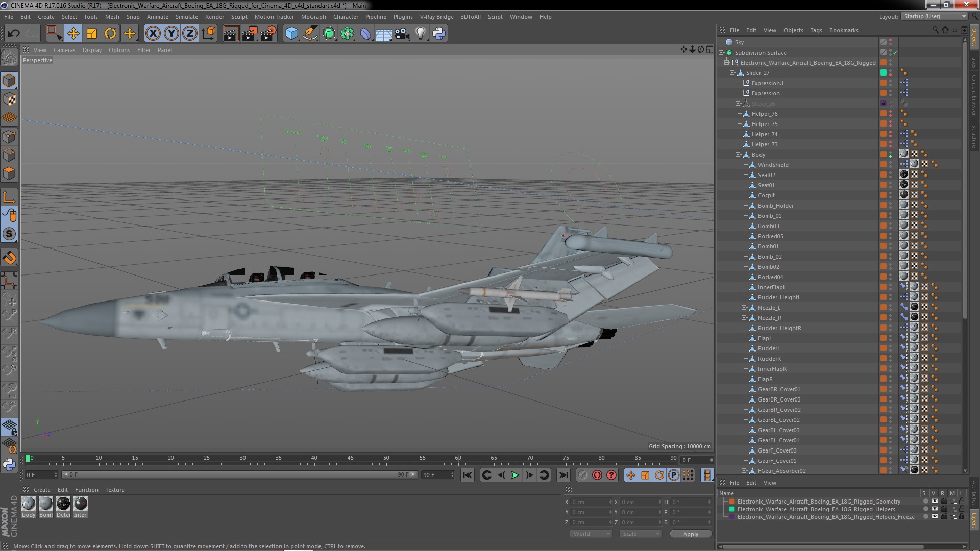Image resolution: width=980 pixels, height=551 pixels.
Task: Expand the Nozzle_R object node
Action: tap(744, 318)
